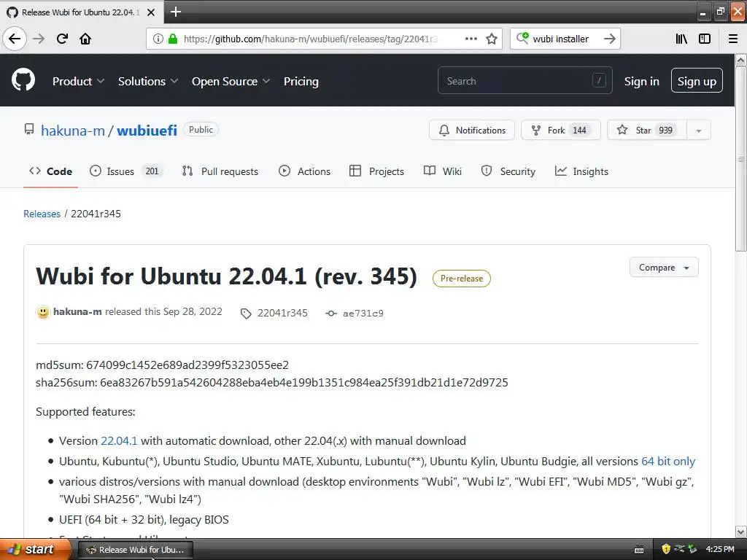Click the browser URL address field
This screenshot has height=560, width=747.
click(311, 39)
